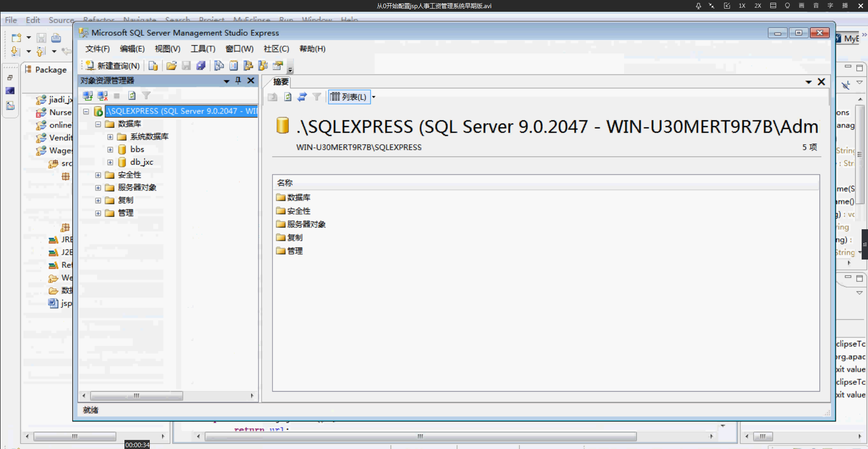868x449 pixels.
Task: Click the Object Explorer toolbar icon
Action: point(248,66)
